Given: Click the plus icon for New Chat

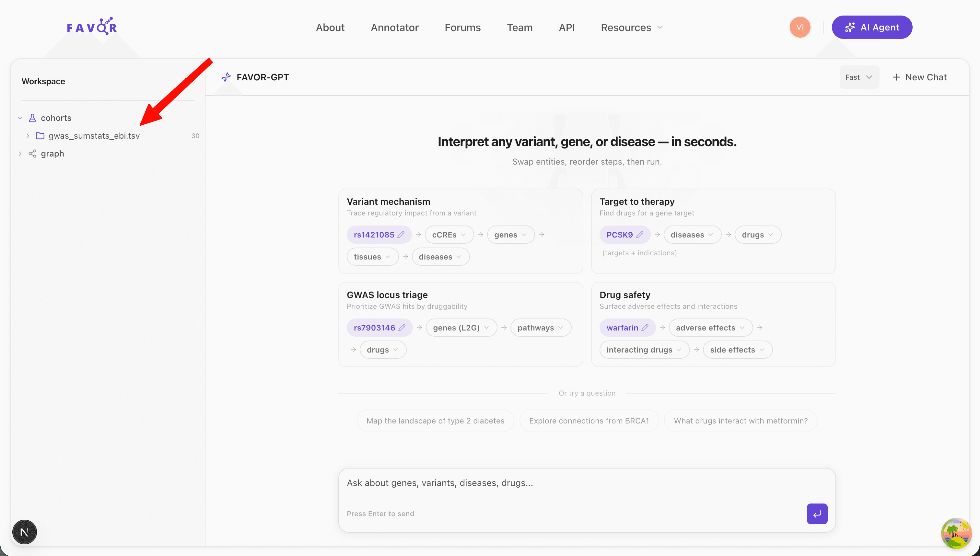Looking at the screenshot, I should point(896,77).
